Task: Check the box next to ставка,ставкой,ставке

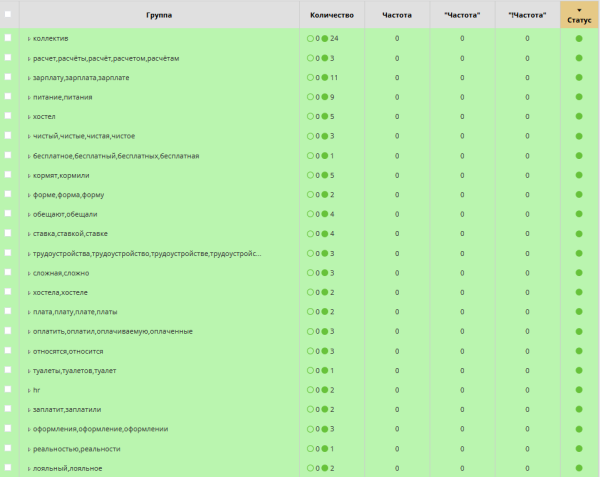Action: [x=8, y=233]
